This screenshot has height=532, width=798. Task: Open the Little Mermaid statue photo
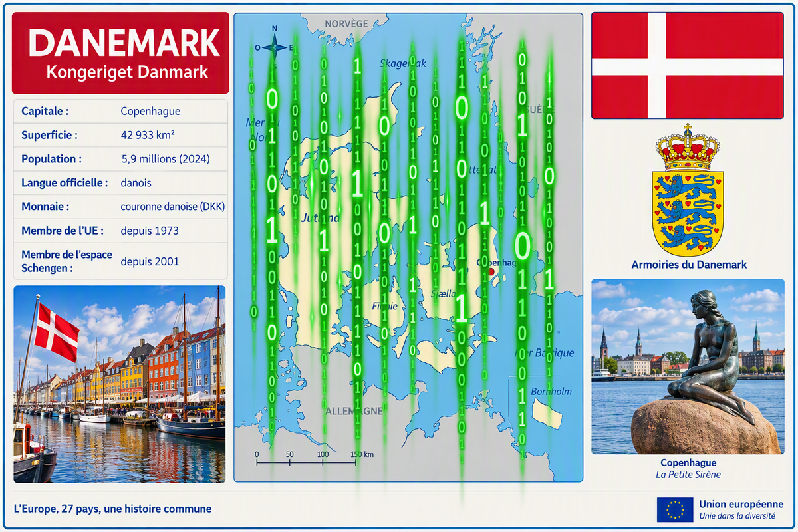pyautogui.click(x=688, y=366)
